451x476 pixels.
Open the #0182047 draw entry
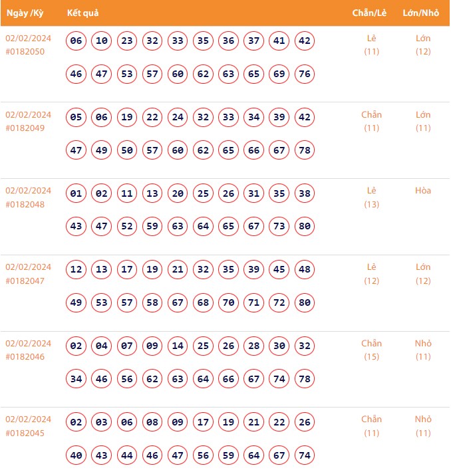point(25,281)
